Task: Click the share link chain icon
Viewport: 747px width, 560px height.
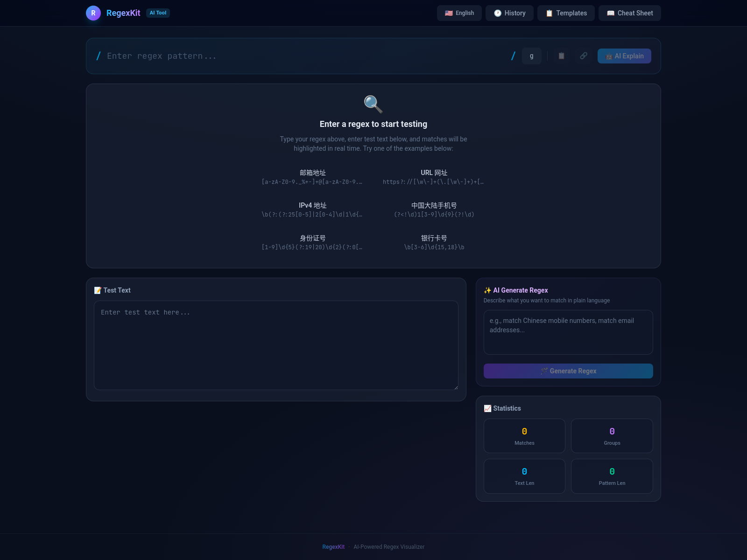Action: point(584,56)
